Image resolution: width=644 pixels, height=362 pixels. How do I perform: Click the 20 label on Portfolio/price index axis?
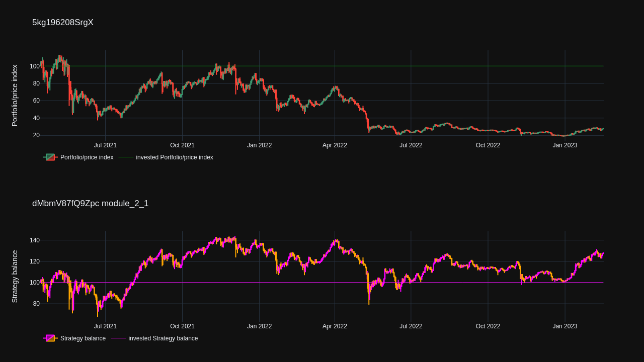point(36,135)
